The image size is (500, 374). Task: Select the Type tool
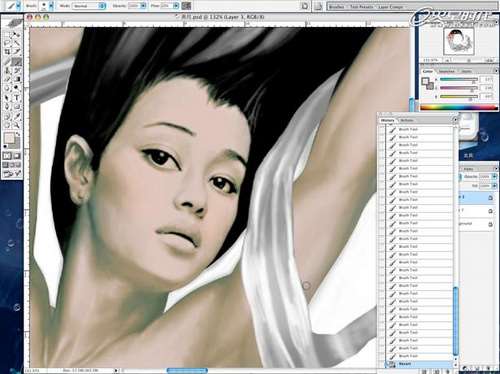coord(16,98)
